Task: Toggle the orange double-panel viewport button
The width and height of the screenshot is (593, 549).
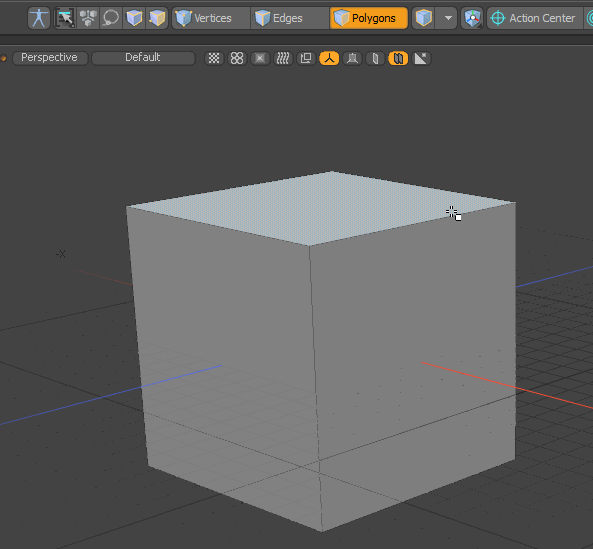Action: click(398, 58)
